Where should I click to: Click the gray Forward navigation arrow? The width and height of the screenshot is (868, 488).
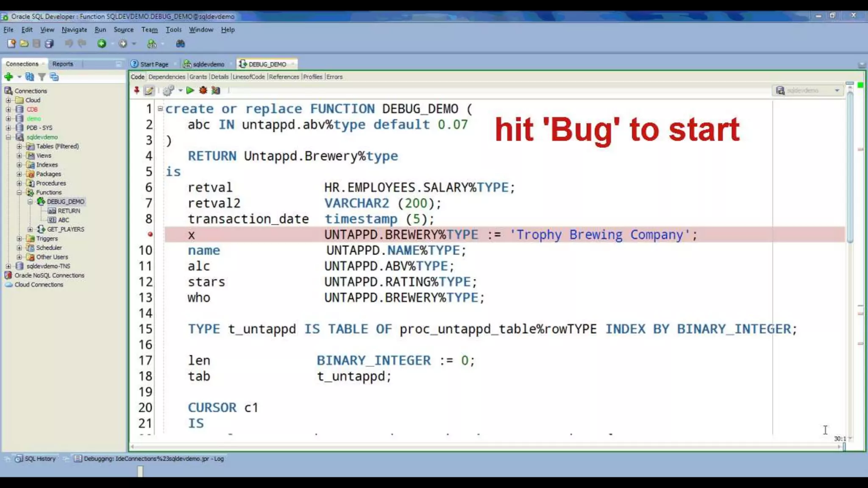coord(123,44)
